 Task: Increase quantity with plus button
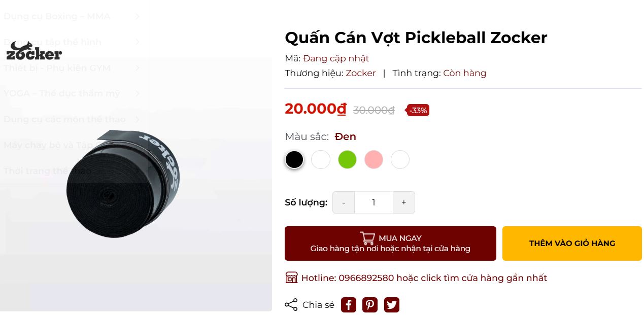coord(404,202)
